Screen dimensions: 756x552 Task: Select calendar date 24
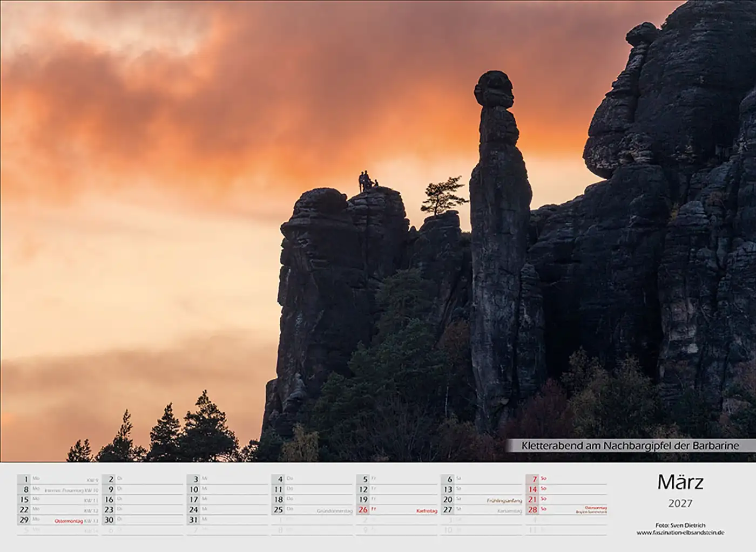tap(194, 509)
